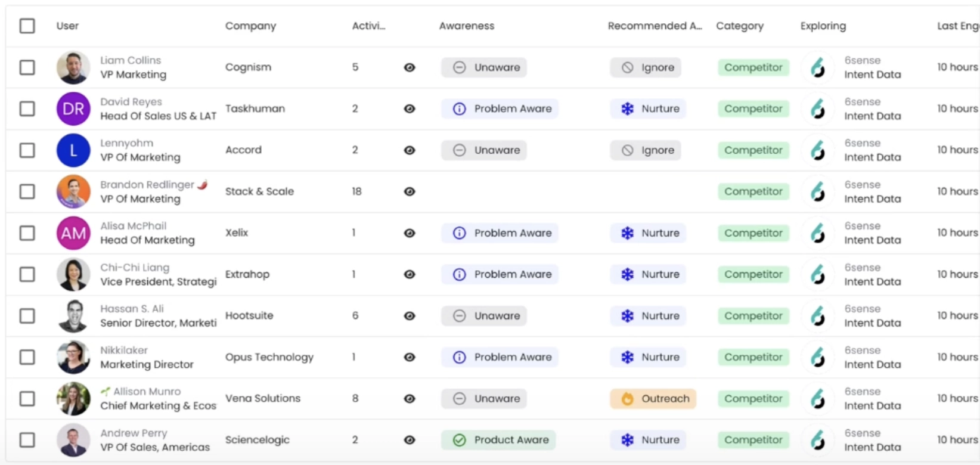Click the 6sense logo icon in Brandon Redlinger row
Screen dimensions: 980x465
pyautogui.click(x=818, y=191)
